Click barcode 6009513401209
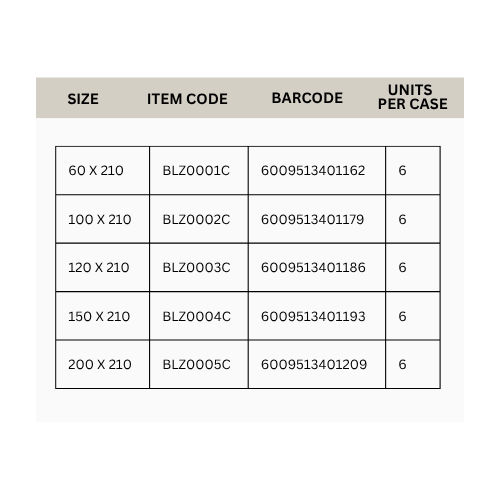The image size is (500, 500). click(x=314, y=364)
